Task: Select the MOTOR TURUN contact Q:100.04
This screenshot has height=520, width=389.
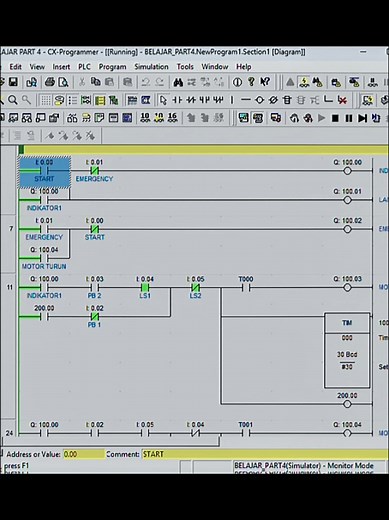Action: pos(44,258)
